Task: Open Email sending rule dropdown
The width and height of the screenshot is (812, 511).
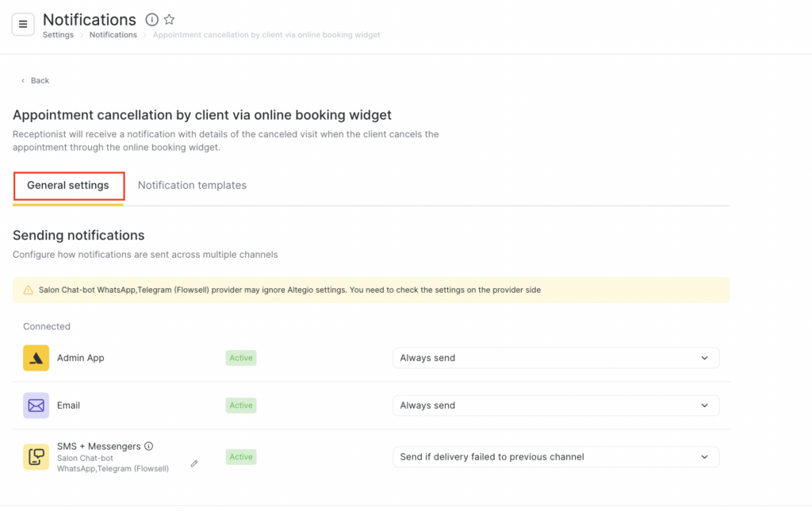Action: 555,405
